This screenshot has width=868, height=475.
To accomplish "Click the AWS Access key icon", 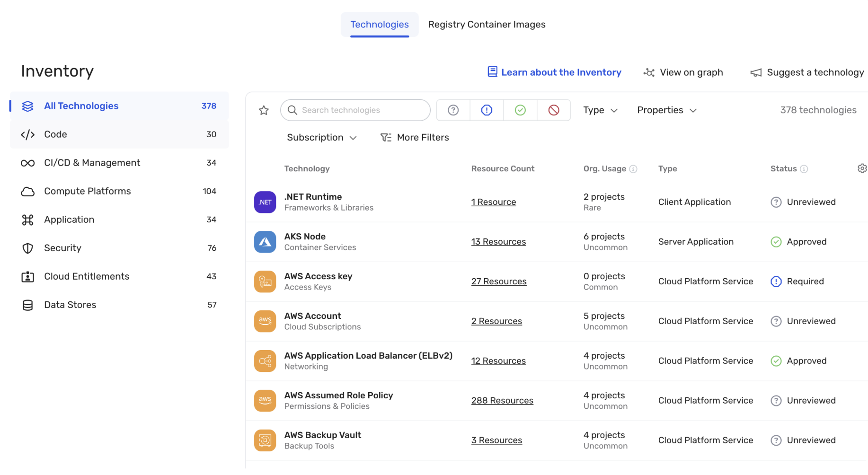I will click(x=265, y=281).
